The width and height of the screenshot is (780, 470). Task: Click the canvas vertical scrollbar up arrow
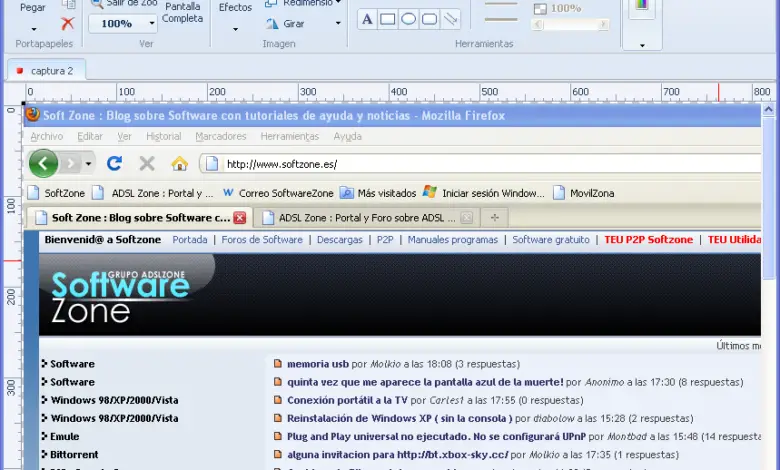point(769,109)
